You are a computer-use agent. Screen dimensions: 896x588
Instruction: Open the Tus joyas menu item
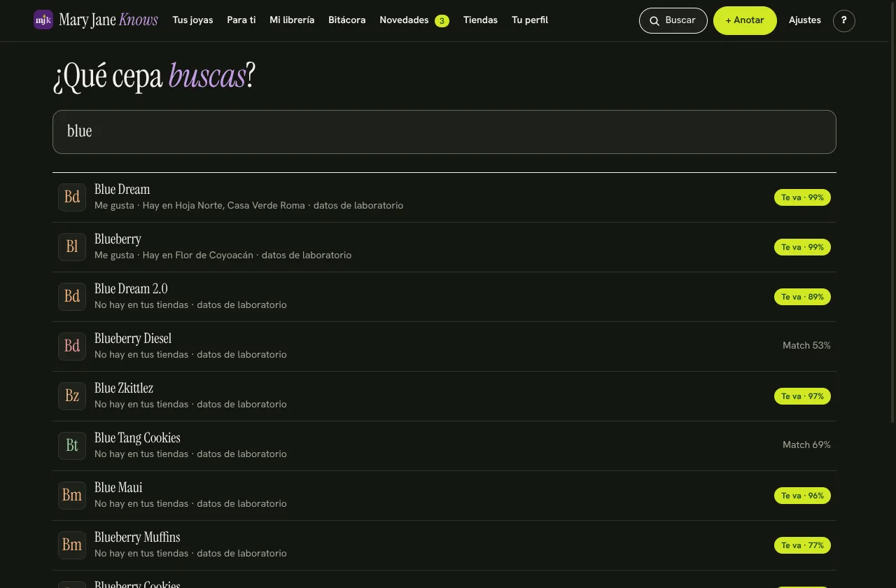point(192,20)
